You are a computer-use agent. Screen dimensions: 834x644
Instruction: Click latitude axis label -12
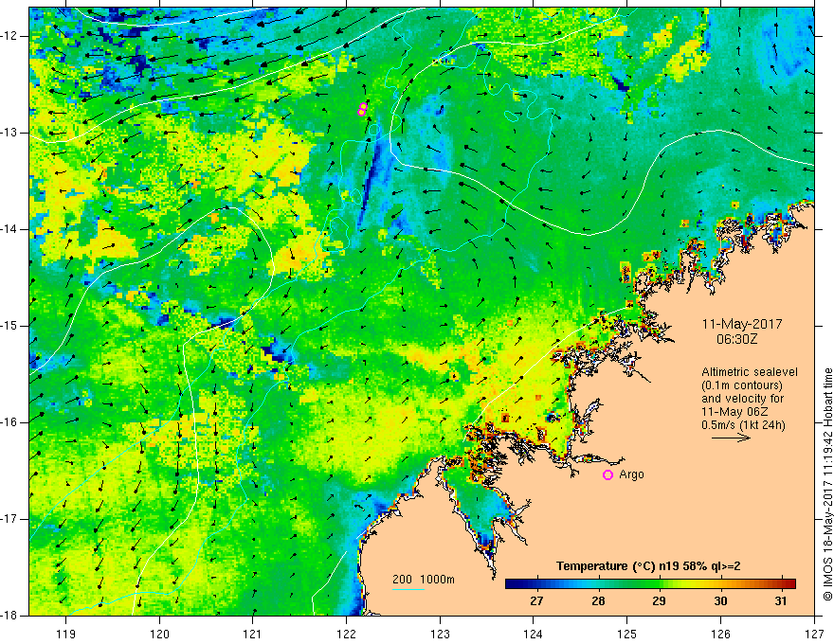click(x=10, y=36)
